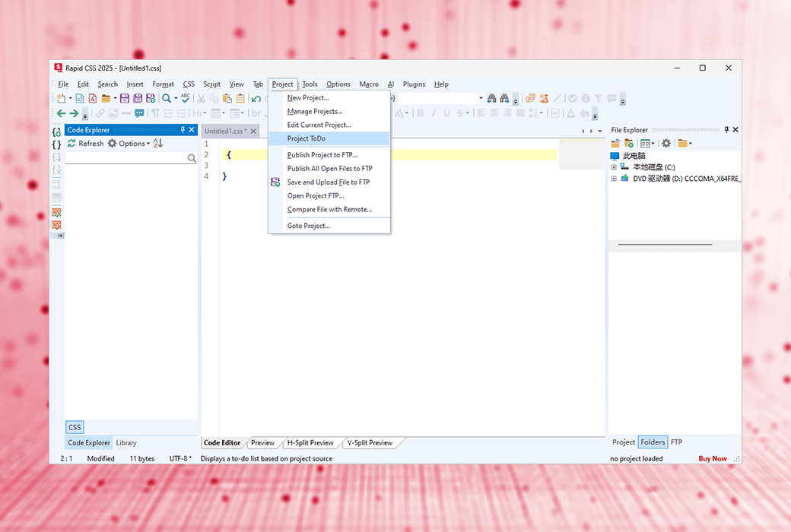791x532 pixels.
Task: Click the green Back arrow
Action: click(61, 113)
